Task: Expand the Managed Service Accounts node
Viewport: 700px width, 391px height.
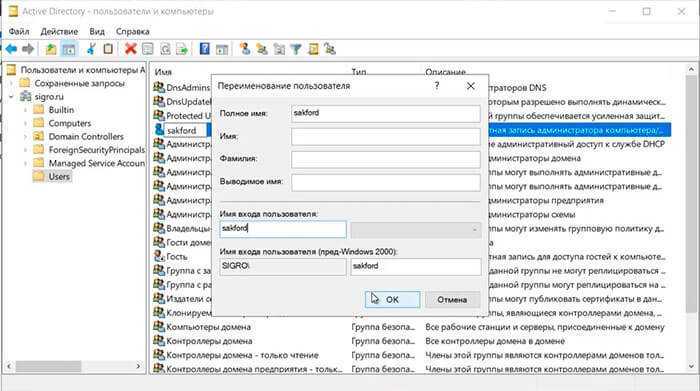Action: (x=25, y=163)
